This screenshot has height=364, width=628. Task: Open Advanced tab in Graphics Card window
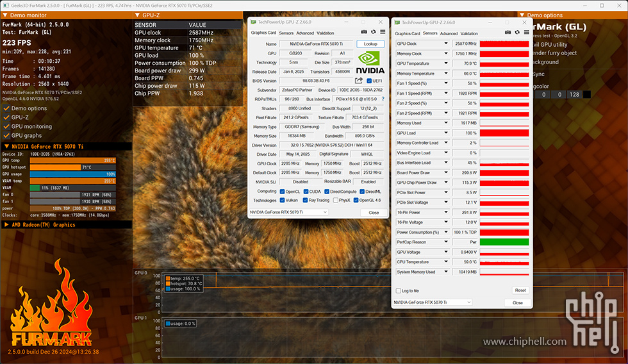305,33
